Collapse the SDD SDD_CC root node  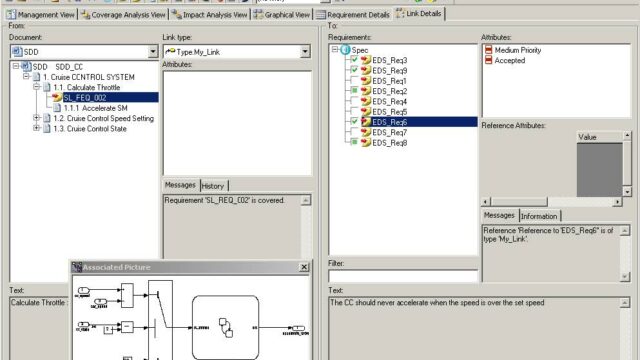(16, 66)
